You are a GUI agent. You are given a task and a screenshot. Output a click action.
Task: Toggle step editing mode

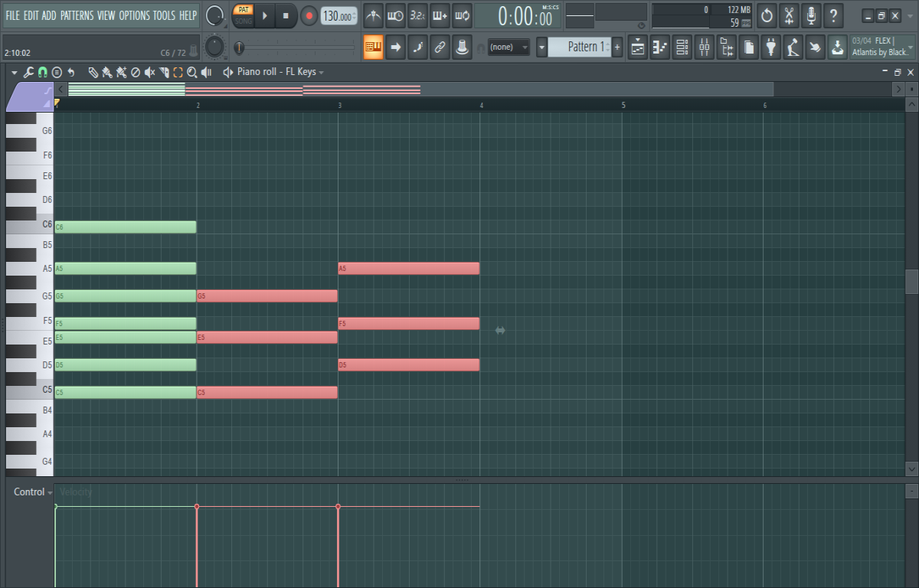click(418, 47)
